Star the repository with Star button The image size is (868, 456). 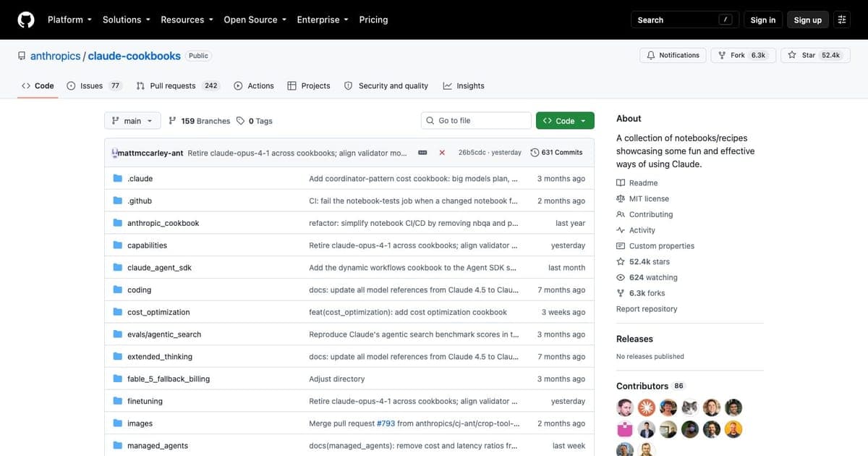815,55
